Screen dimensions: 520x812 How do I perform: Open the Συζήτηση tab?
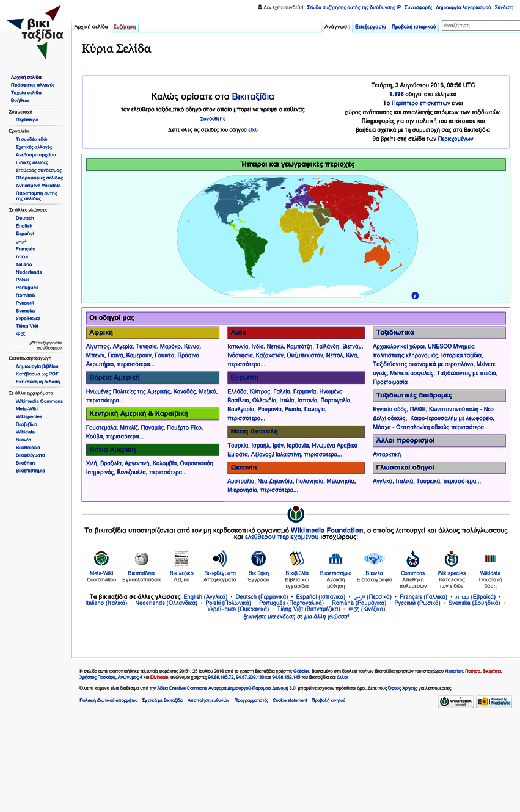click(124, 27)
